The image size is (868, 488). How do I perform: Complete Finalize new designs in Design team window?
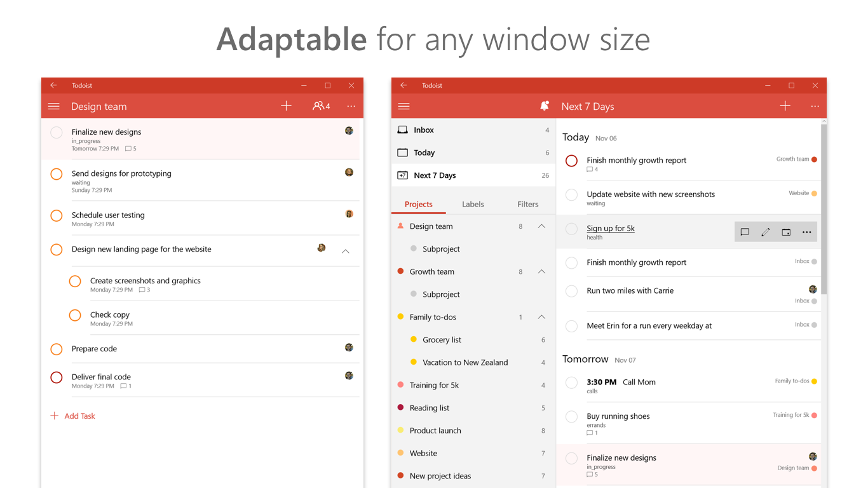[57, 132]
